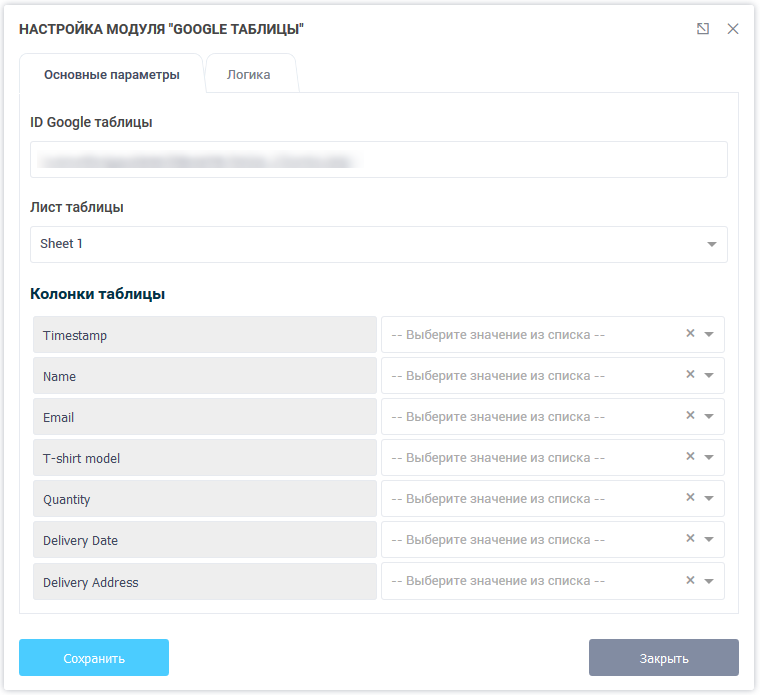760x695 pixels.
Task: Clear the T-shirt model column selection
Action: [690, 457]
